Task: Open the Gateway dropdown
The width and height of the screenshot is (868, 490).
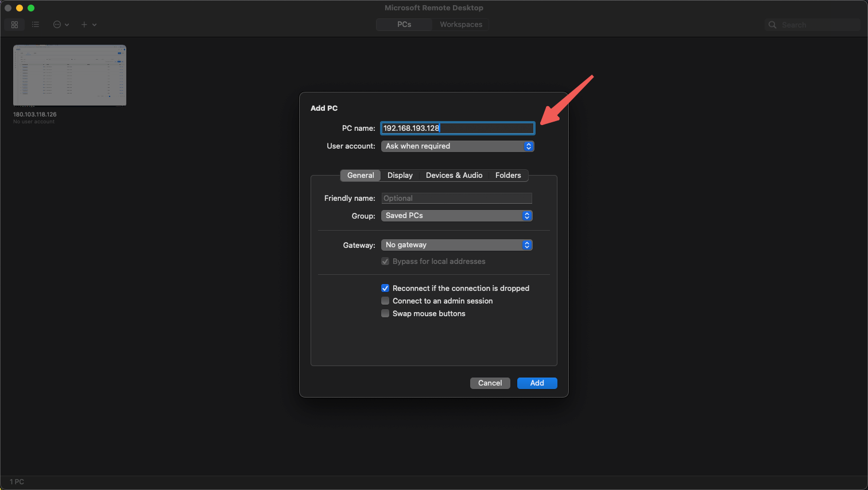Action: coord(456,245)
